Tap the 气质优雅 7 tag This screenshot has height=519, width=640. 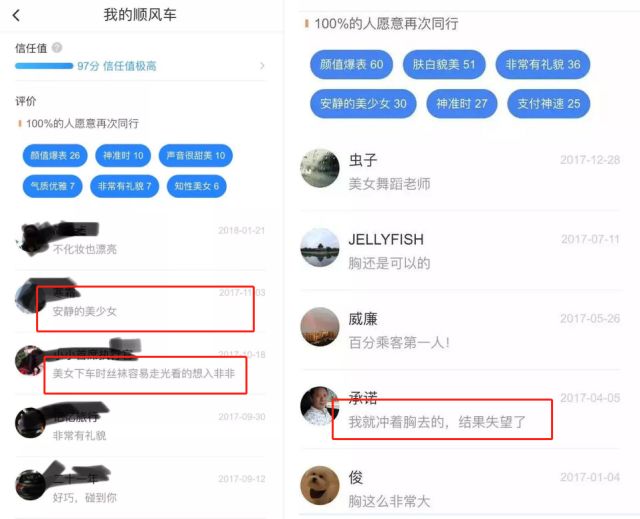pos(53,186)
